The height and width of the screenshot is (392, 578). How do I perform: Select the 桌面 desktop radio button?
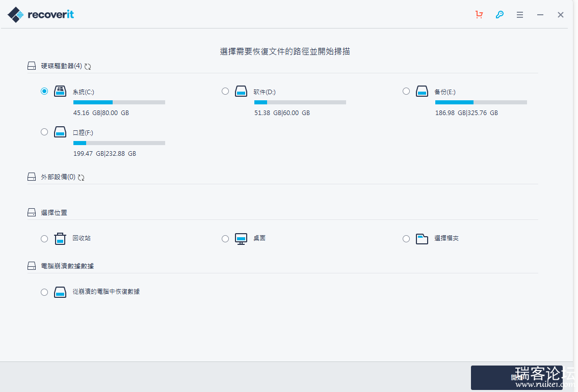click(225, 239)
